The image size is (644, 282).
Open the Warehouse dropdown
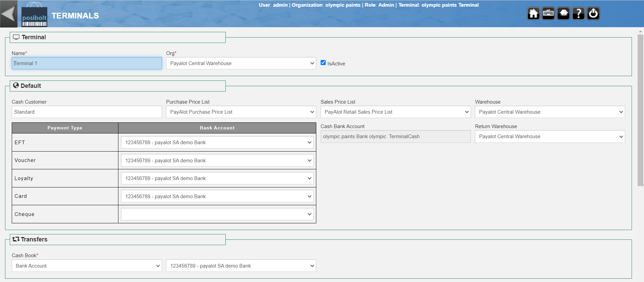coord(550,112)
